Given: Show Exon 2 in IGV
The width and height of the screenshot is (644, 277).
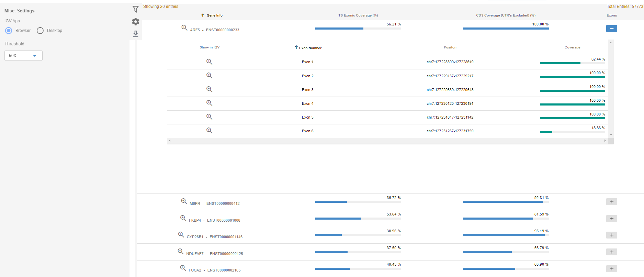Looking at the screenshot, I should point(209,76).
